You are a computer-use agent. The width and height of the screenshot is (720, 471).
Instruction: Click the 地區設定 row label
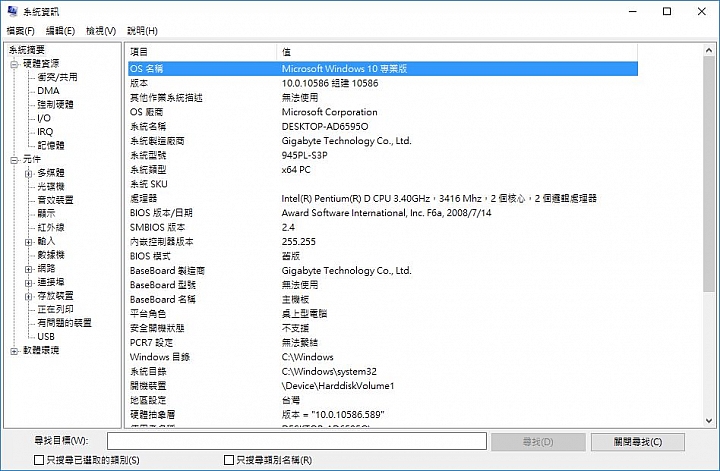pyautogui.click(x=148, y=400)
